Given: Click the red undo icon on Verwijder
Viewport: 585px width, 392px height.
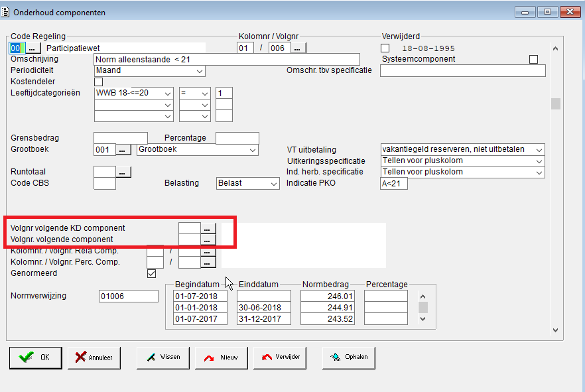Looking at the screenshot, I should [267, 358].
